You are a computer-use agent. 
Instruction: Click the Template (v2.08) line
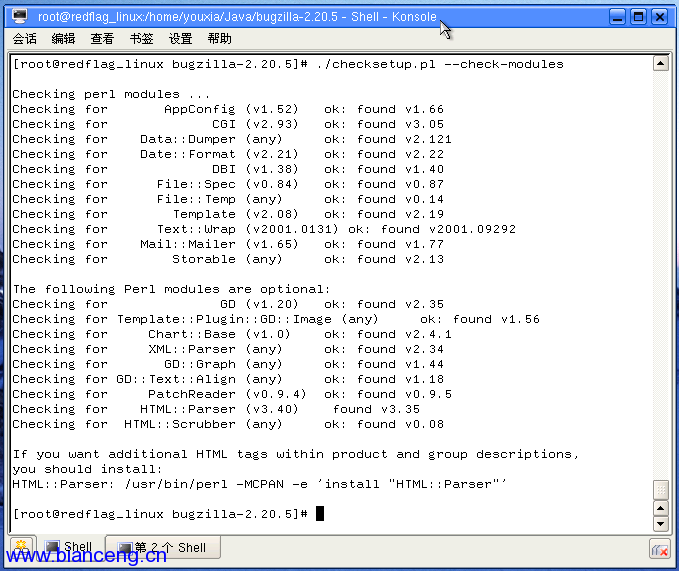point(228,214)
